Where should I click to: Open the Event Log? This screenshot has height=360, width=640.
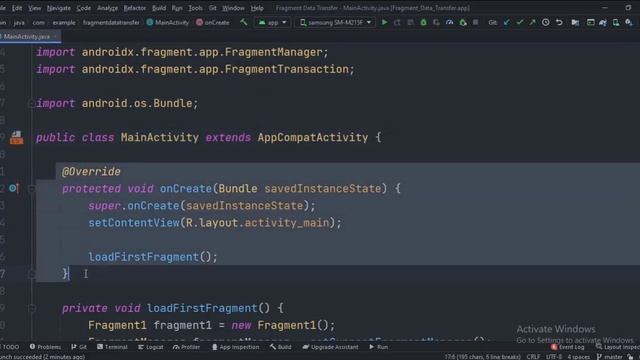point(567,347)
